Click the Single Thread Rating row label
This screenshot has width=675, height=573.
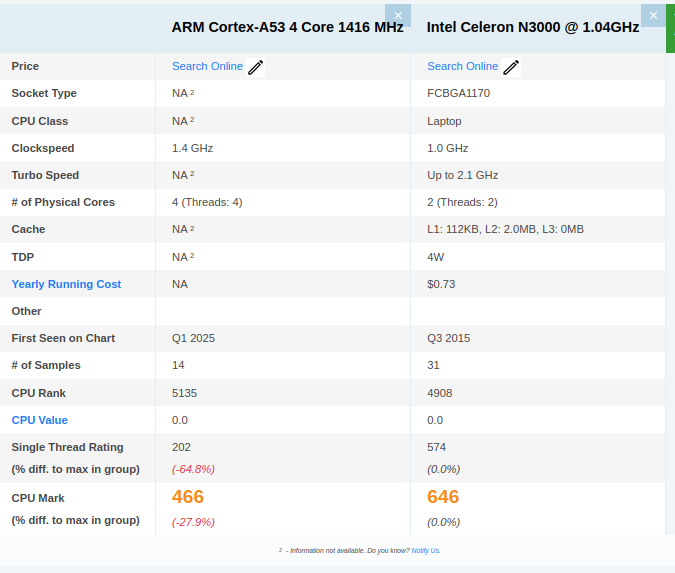click(x=67, y=447)
